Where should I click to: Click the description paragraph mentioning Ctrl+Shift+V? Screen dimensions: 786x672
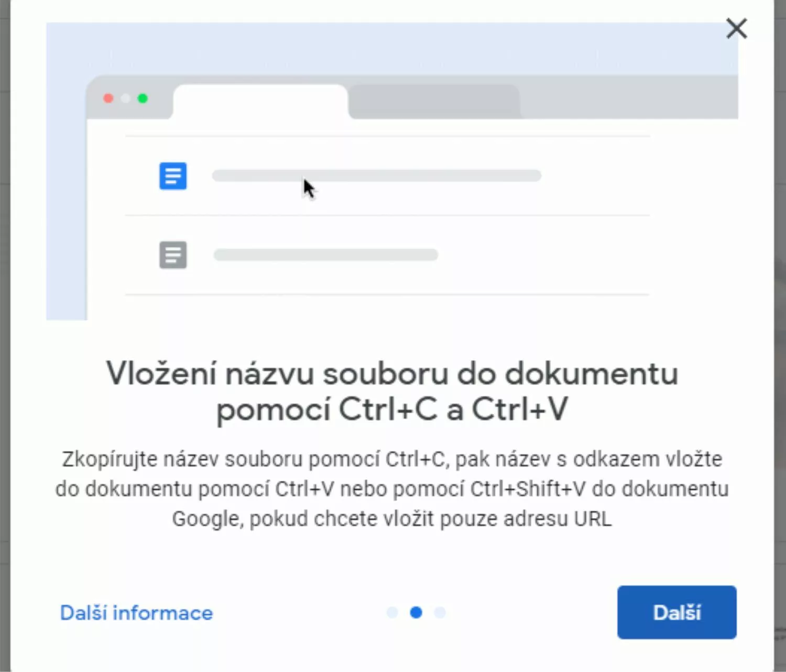pos(392,489)
